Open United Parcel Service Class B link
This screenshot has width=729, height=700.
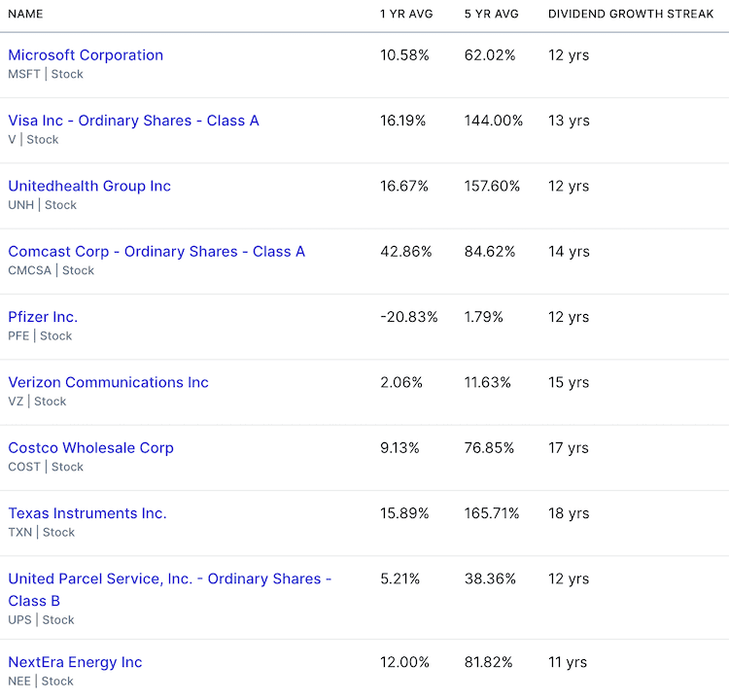pyautogui.click(x=170, y=589)
